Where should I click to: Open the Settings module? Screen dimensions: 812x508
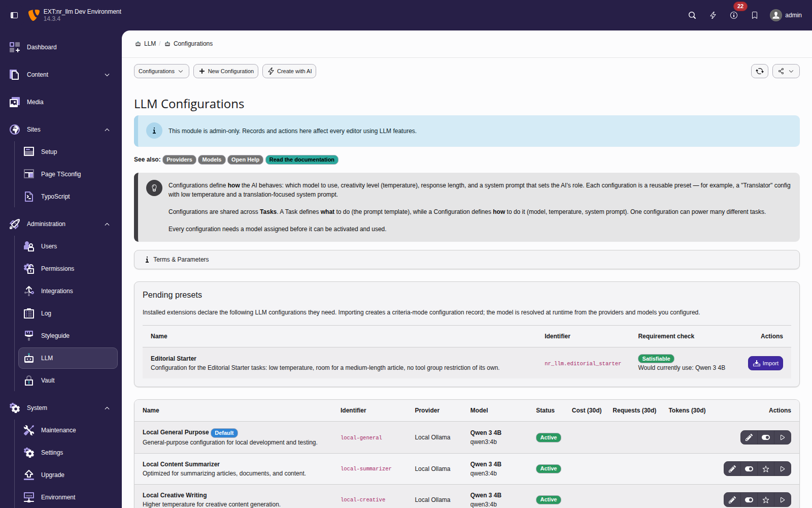[x=68, y=453]
